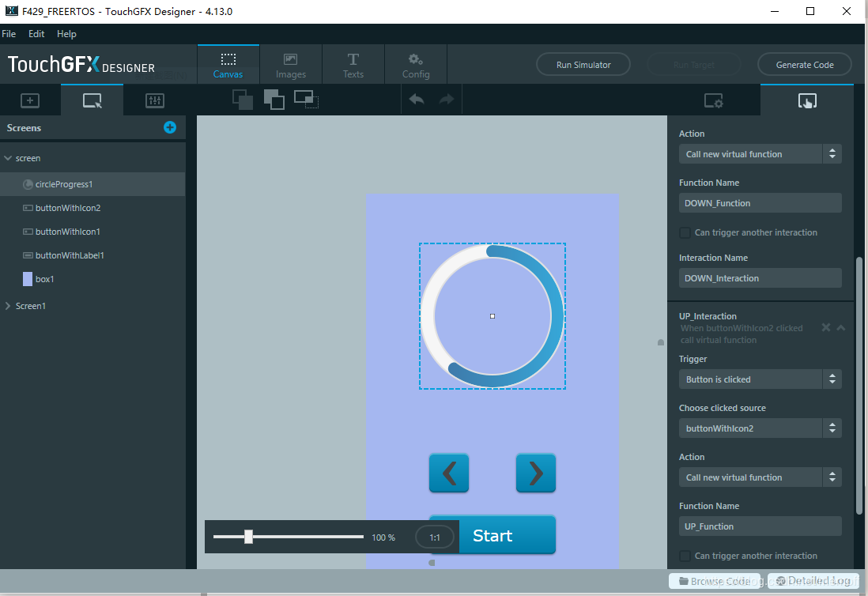Viewport: 868px width, 596px height.
Task: Click the left arrow button on canvas
Action: (x=449, y=473)
